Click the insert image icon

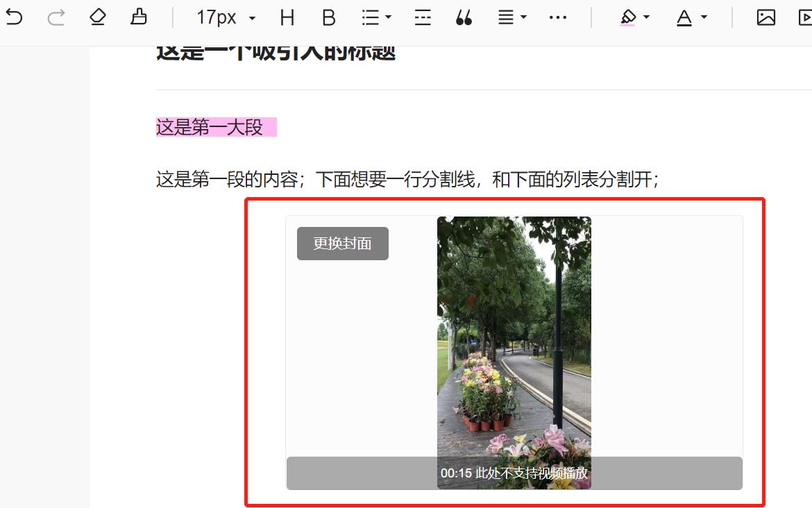click(765, 17)
